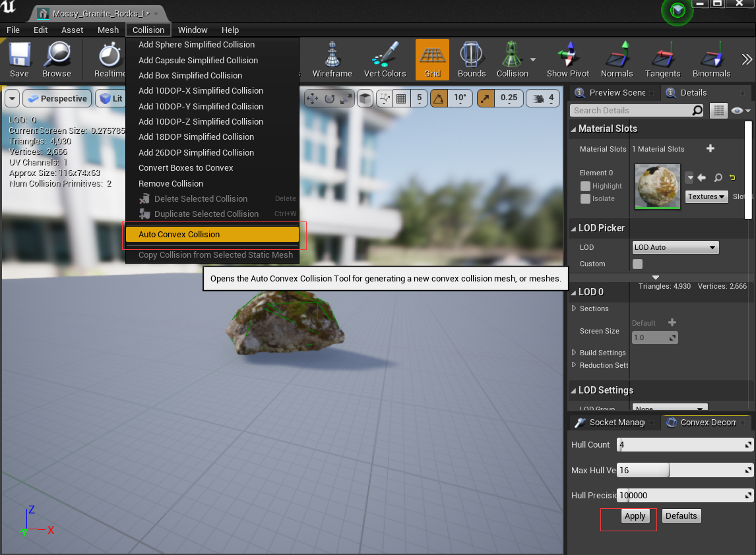Browse to material in Content Browser
Image resolution: width=756 pixels, height=555 pixels.
click(x=718, y=177)
